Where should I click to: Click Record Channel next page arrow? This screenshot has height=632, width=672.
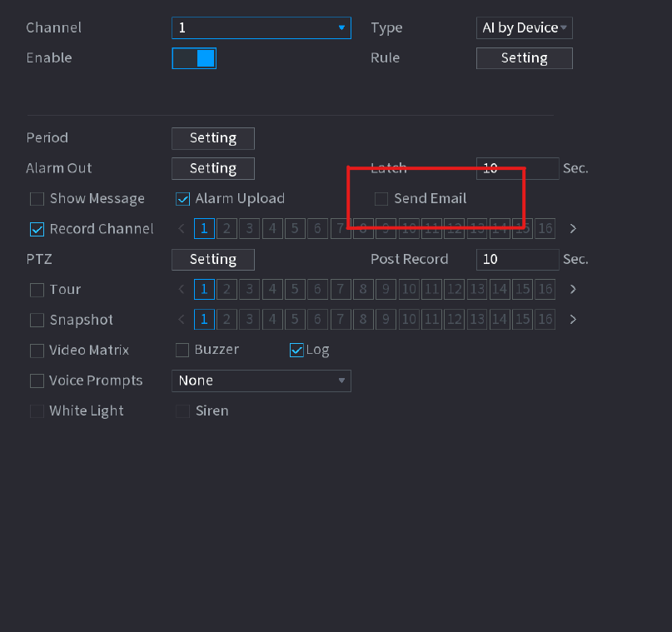point(573,229)
